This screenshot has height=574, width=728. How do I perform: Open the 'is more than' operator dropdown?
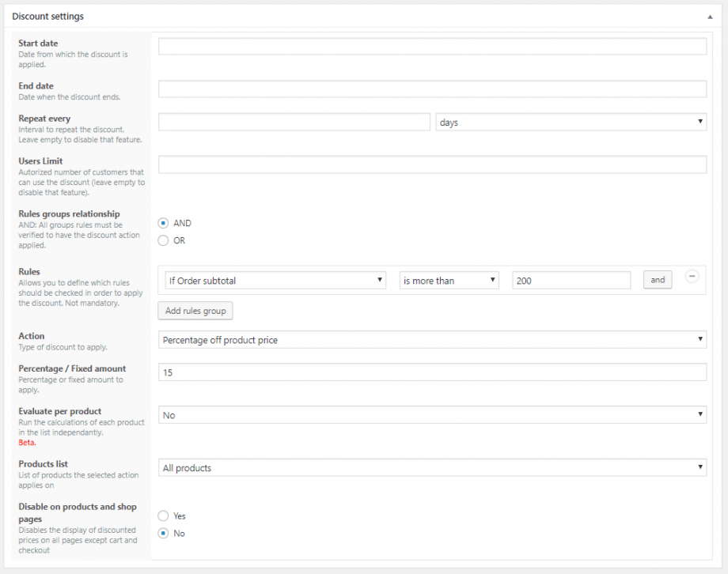pyautogui.click(x=449, y=281)
